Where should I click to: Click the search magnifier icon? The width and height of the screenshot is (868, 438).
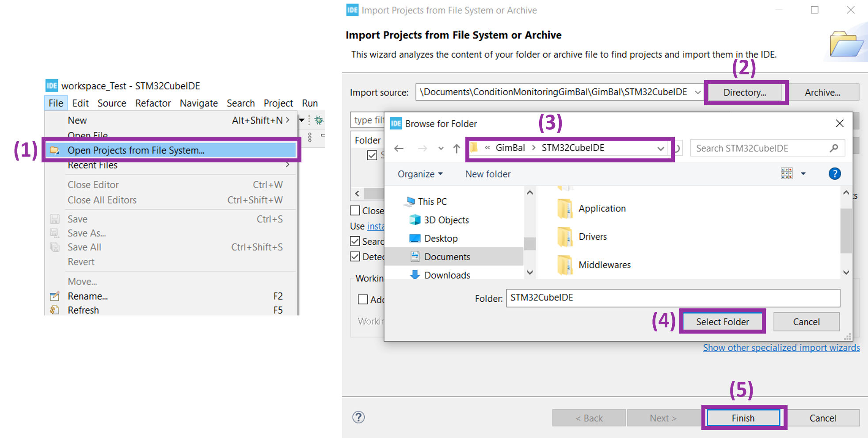pyautogui.click(x=834, y=148)
